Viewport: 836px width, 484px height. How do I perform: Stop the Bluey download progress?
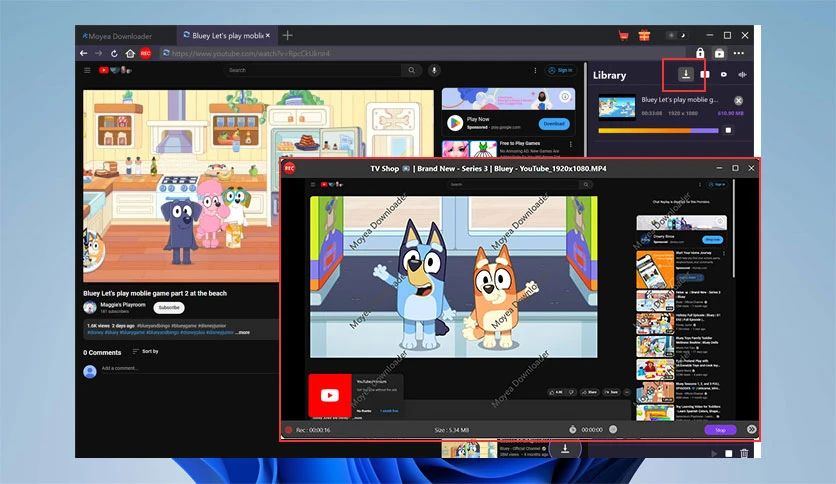pos(728,130)
